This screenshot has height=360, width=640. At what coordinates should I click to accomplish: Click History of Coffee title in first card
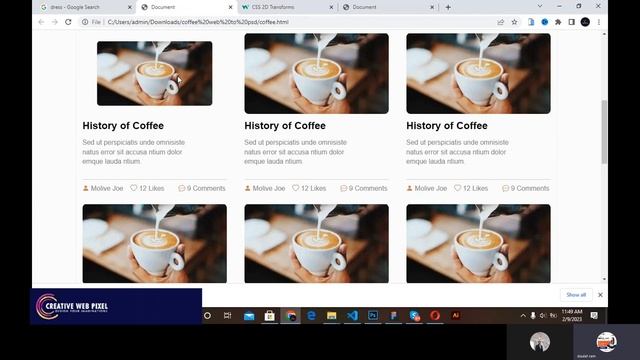click(x=123, y=126)
